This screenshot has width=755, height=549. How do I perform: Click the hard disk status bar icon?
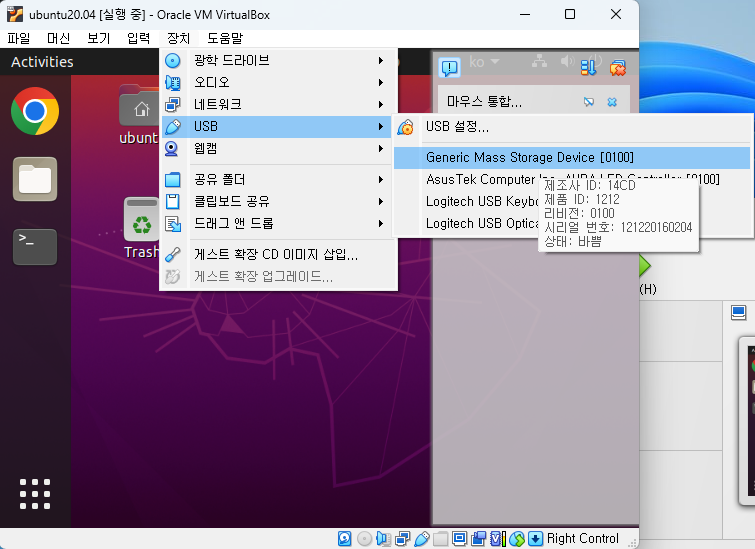(x=345, y=538)
